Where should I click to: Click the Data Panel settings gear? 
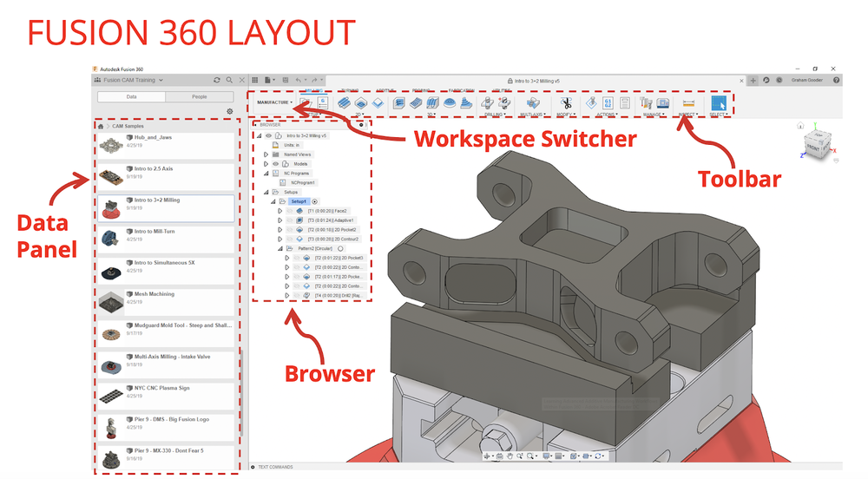point(230,111)
